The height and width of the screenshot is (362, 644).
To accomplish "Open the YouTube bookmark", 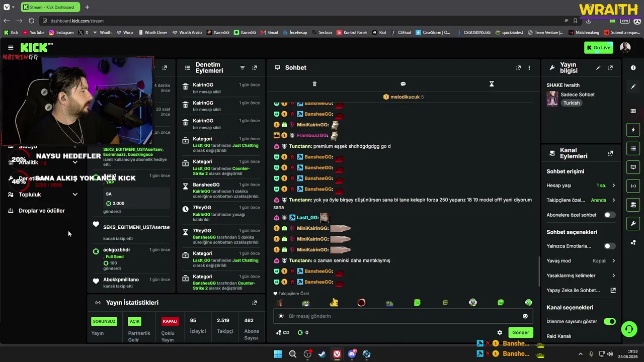I will 33,32.
